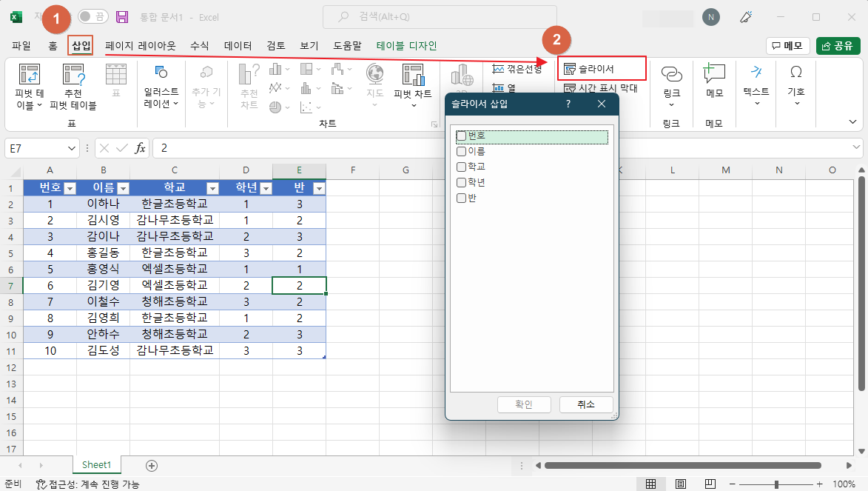The height and width of the screenshot is (491, 868).
Task: Open the 학년 column filter dropdown
Action: point(264,187)
